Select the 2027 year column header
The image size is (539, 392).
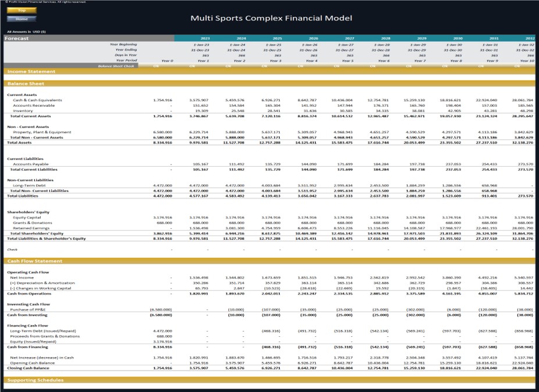click(349, 38)
